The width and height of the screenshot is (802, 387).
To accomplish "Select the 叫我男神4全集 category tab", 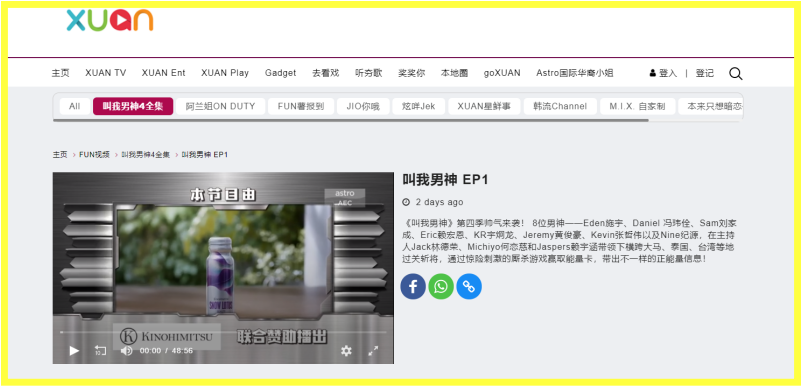I will (133, 106).
